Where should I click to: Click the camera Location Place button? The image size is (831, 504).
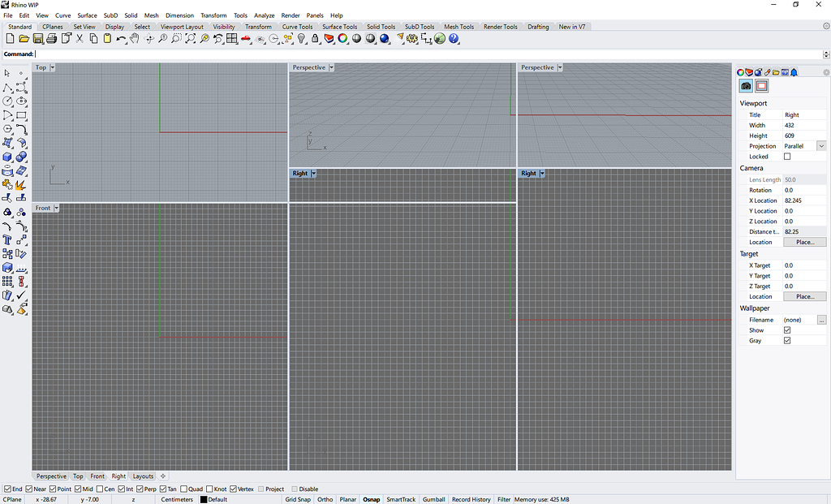click(x=804, y=241)
